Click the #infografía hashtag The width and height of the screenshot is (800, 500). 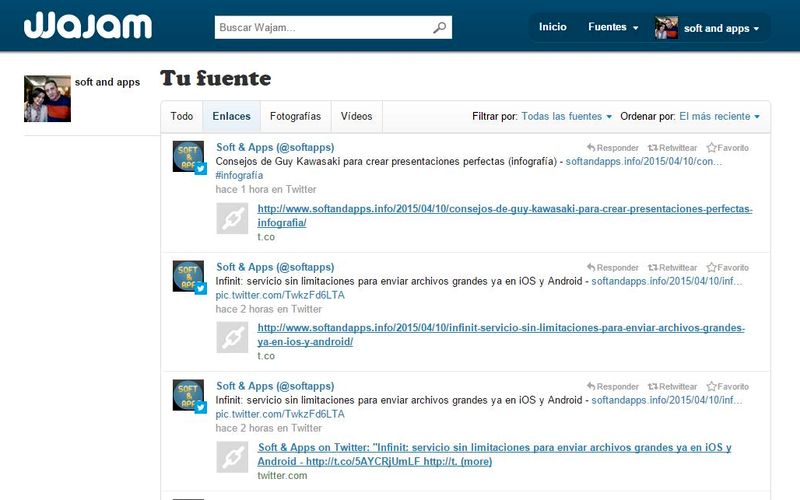tap(239, 176)
